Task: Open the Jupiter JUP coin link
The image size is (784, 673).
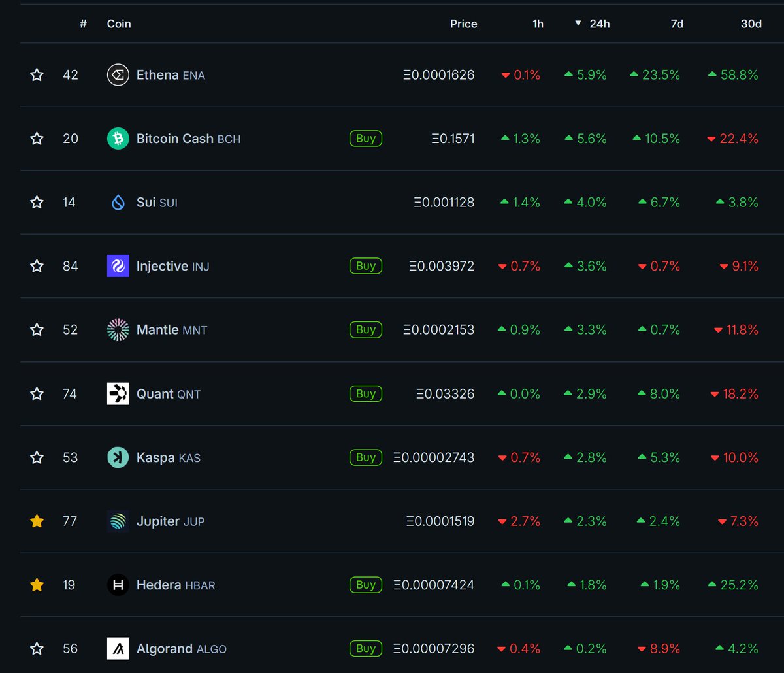Action: 170,521
